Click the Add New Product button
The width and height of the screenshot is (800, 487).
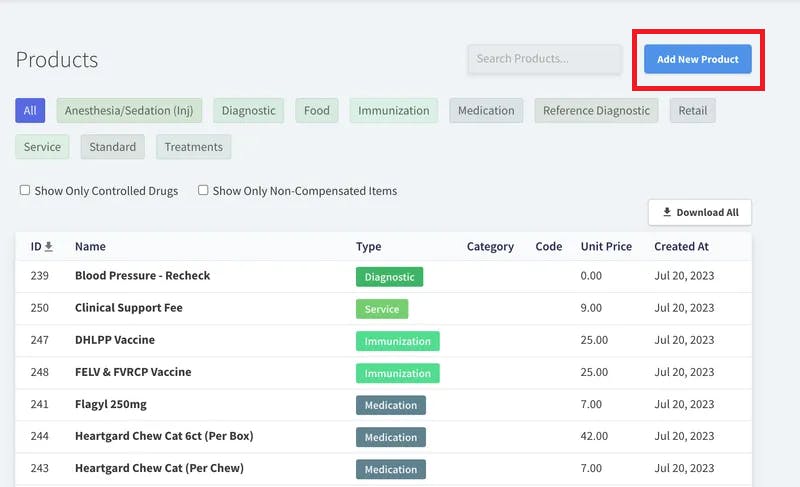(x=697, y=59)
